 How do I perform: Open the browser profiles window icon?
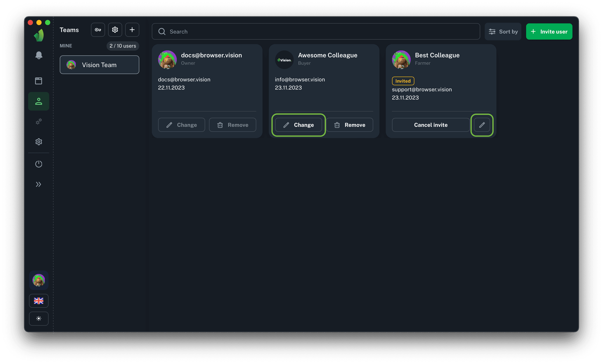(x=39, y=81)
